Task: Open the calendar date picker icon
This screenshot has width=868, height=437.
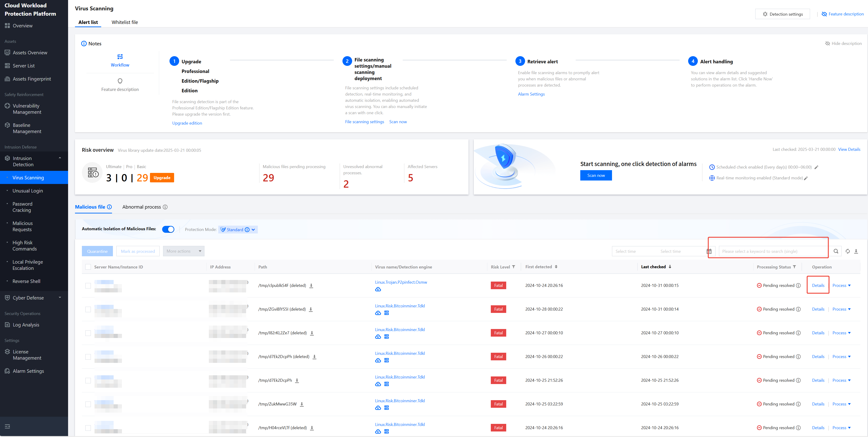Action: point(709,251)
